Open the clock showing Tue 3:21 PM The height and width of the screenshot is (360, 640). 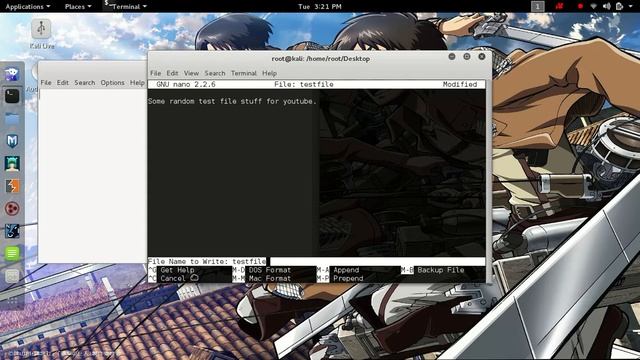point(320,7)
